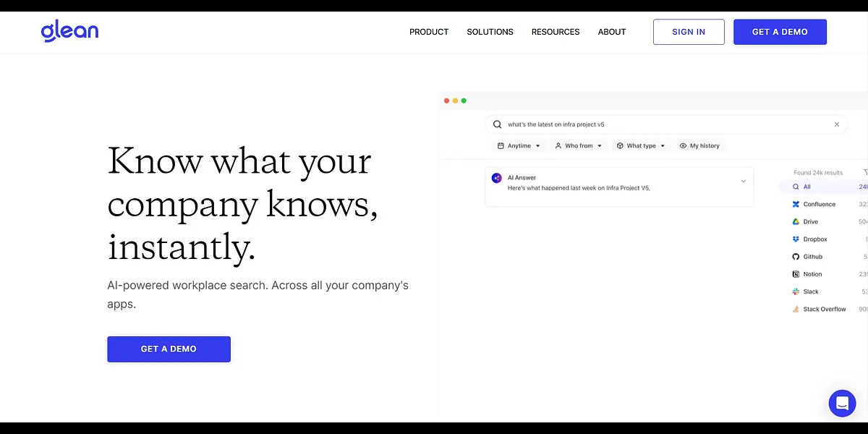
Task: Click the AI Answer sparkle icon
Action: 497,178
